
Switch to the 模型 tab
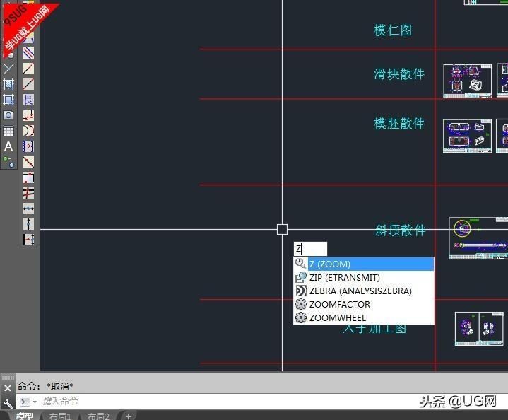coord(24,416)
